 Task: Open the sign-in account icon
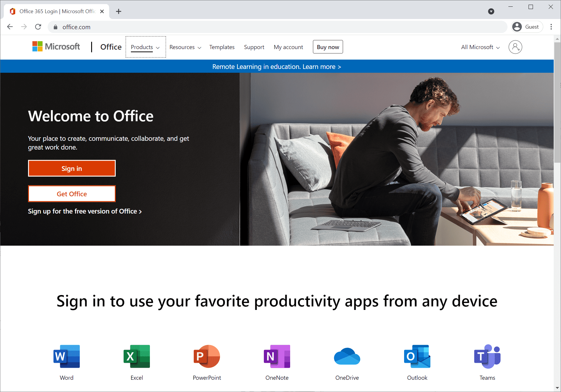click(x=515, y=47)
